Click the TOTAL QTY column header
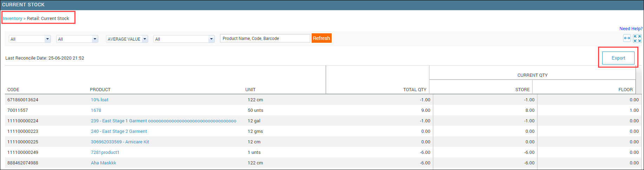 tap(415, 90)
